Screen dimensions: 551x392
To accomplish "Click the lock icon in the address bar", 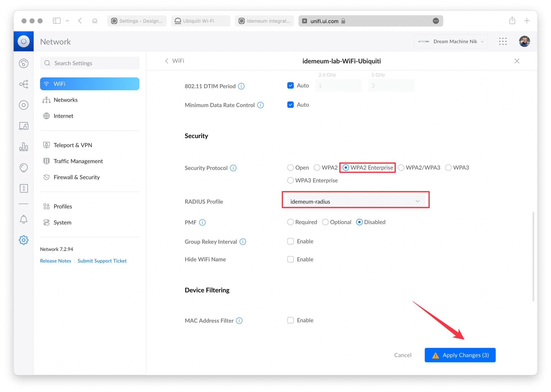I will coord(343,21).
